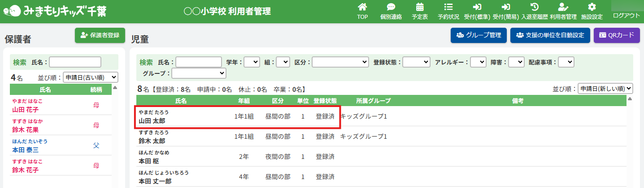Image resolution: width=644 pixels, height=188 pixels.
Task: Click the 保護者登録 button
Action: click(100, 35)
